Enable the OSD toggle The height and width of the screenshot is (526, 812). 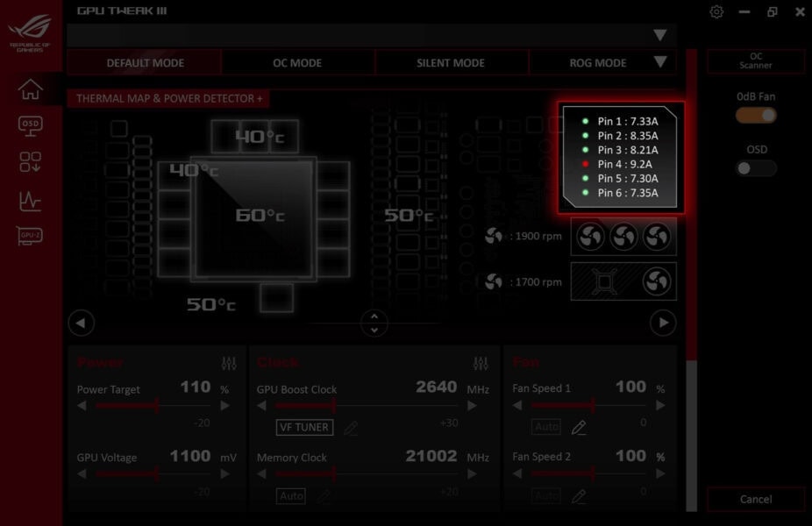coord(755,168)
